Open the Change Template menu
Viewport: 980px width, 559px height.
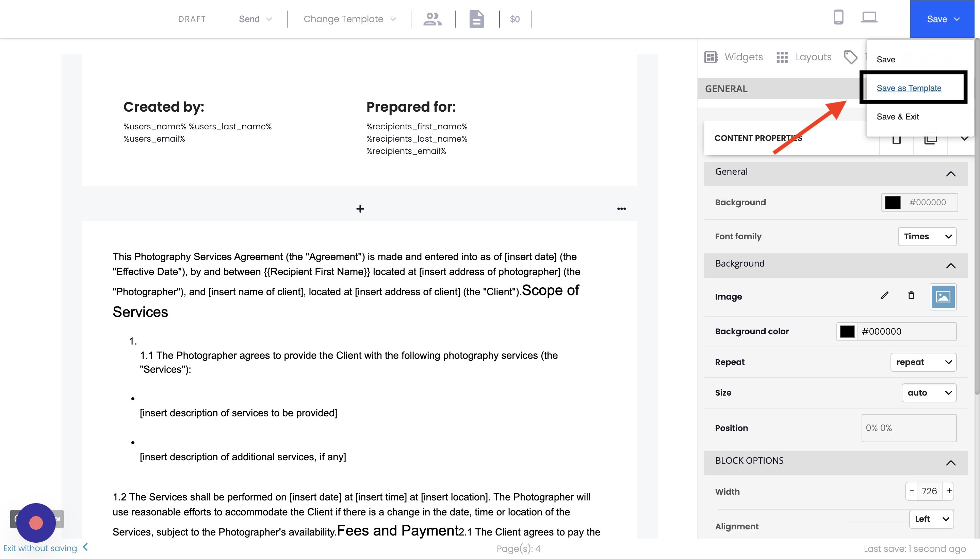tap(348, 19)
